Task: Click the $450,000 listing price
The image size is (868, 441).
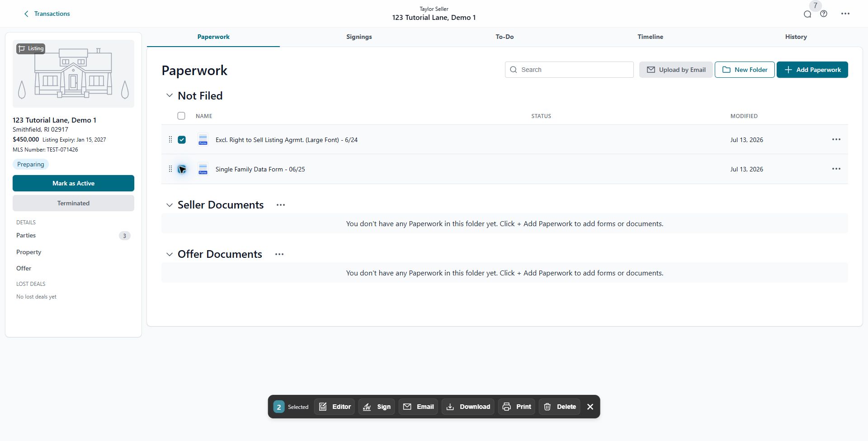Action: point(26,139)
